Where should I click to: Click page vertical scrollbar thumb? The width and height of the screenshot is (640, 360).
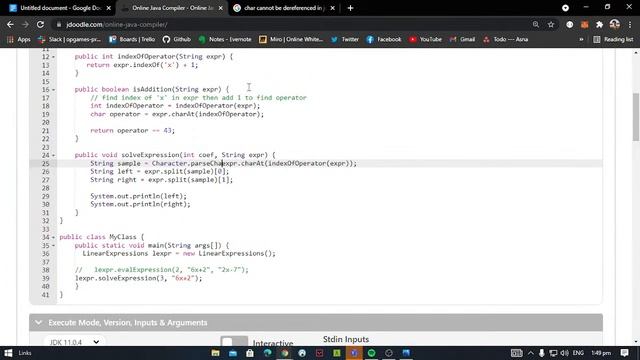[x=636, y=118]
